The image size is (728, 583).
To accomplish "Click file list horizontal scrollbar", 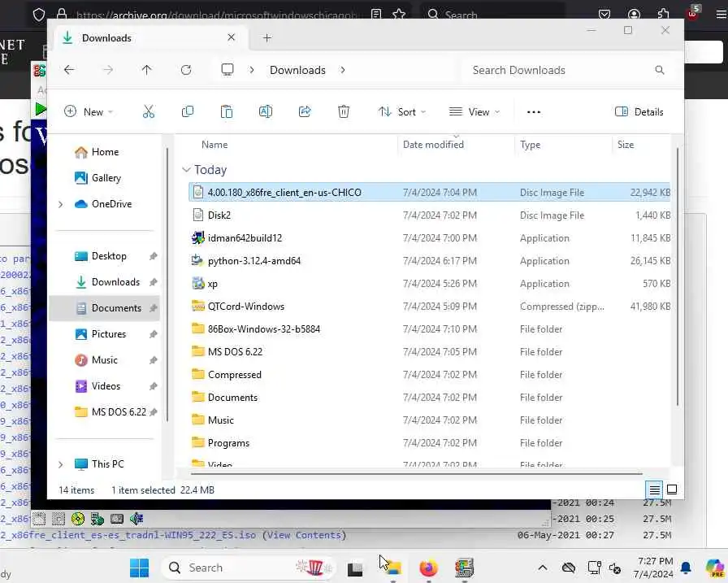I will [417, 474].
